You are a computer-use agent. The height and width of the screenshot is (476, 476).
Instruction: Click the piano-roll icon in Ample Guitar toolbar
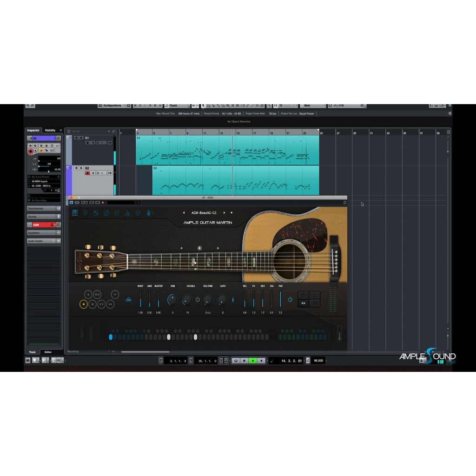click(75, 212)
